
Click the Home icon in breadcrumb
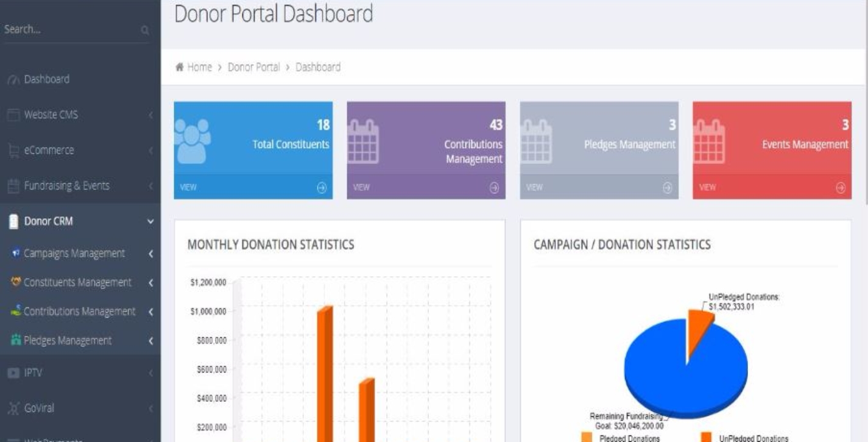pos(180,68)
